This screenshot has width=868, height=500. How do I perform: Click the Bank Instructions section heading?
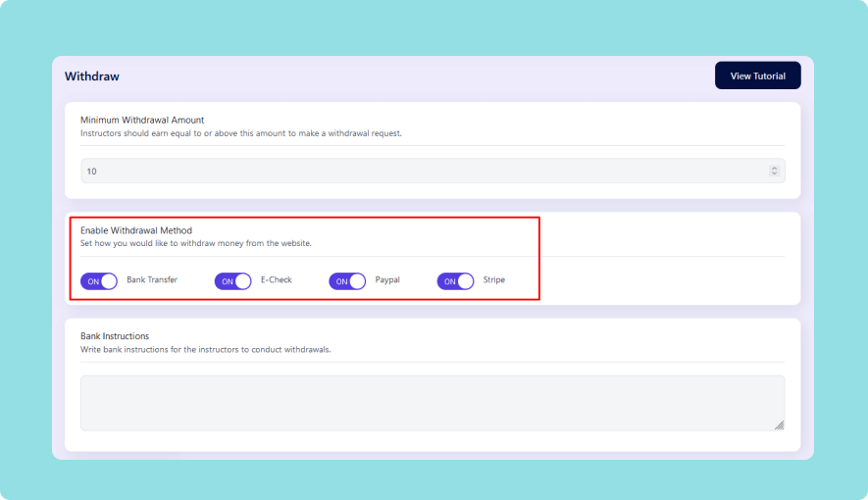pos(115,336)
